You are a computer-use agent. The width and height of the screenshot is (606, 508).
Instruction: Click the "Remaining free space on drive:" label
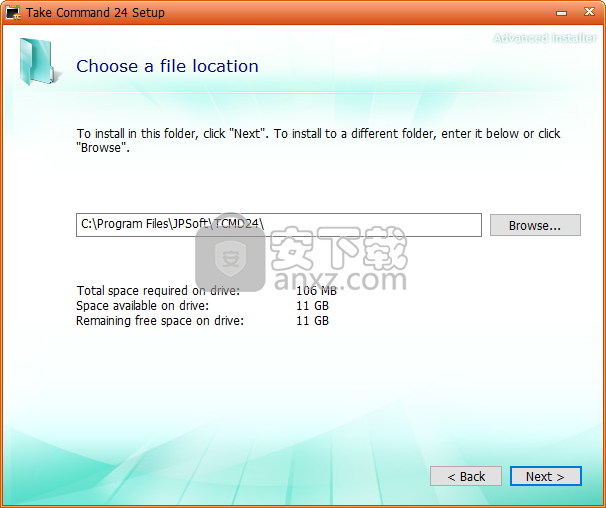pyautogui.click(x=160, y=321)
